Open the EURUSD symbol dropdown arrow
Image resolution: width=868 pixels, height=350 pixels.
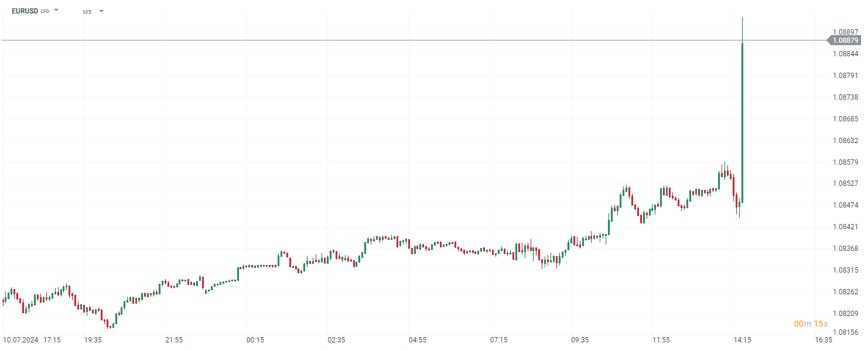pos(57,11)
